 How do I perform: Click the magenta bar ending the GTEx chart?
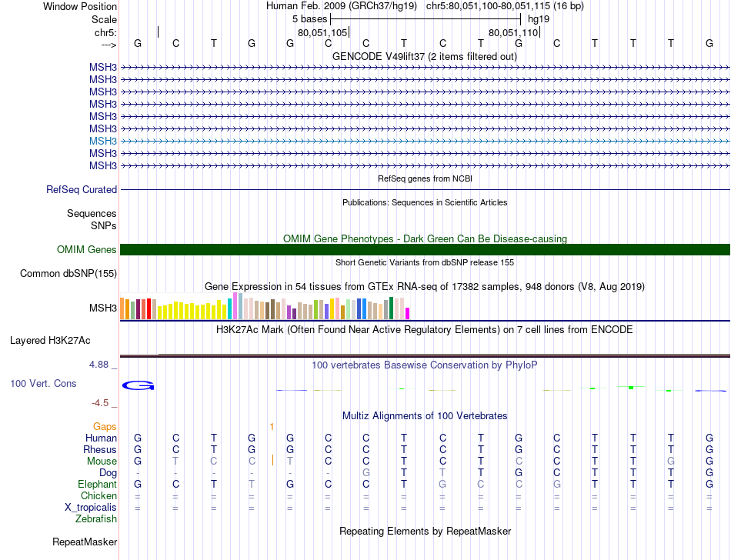[408, 314]
